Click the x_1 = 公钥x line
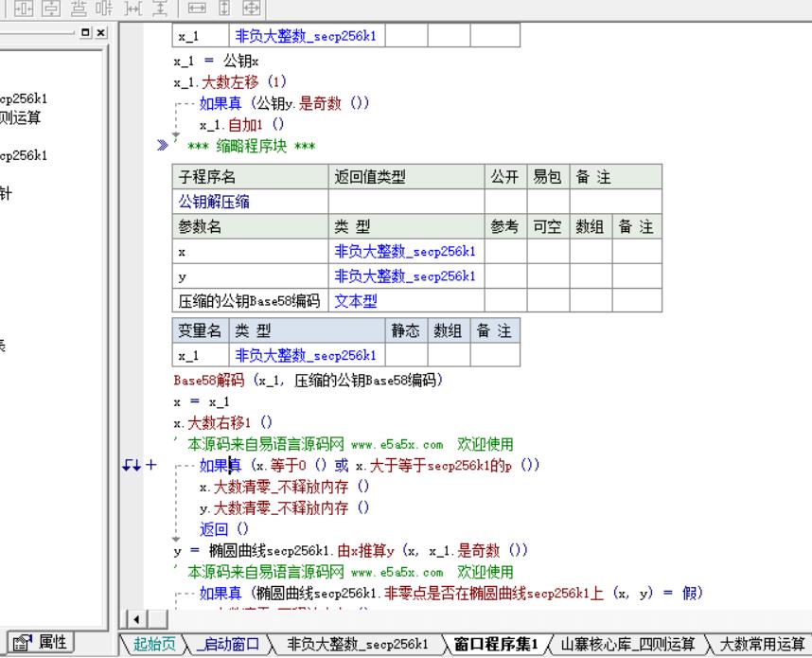 coord(216,61)
